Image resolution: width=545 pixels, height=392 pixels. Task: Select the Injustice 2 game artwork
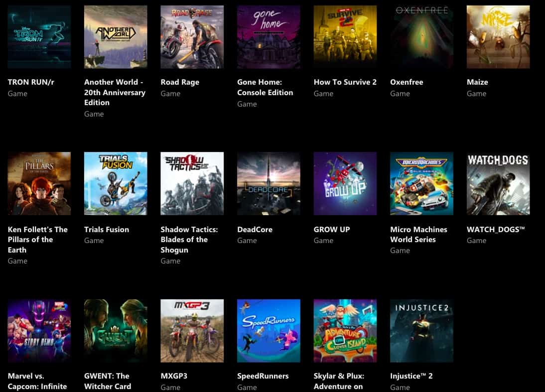pyautogui.click(x=421, y=331)
